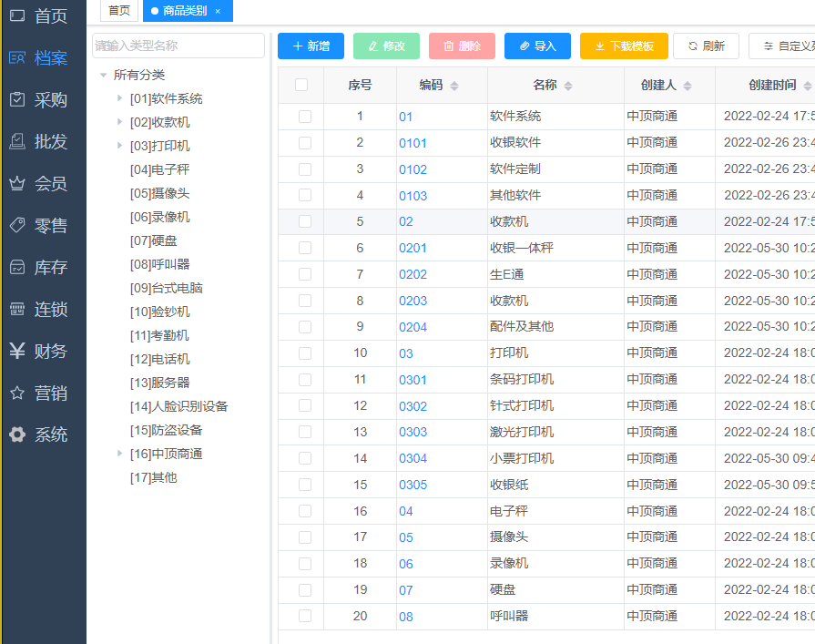The image size is (815, 644).
Task: Select the checkbox for row 0201 收银一体秤
Action: 305,249
